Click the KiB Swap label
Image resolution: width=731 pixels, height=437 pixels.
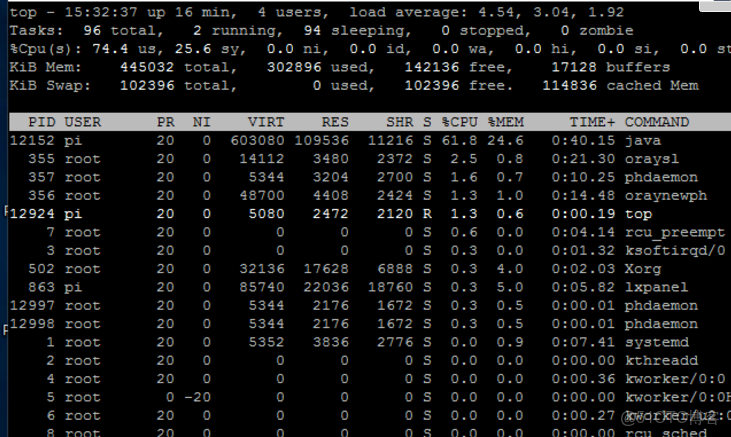(50, 85)
